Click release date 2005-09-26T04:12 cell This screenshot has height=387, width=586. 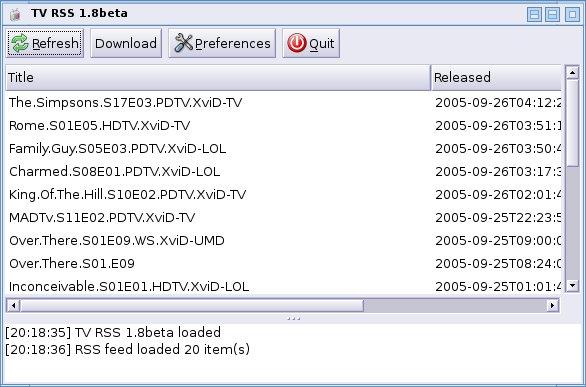498,102
